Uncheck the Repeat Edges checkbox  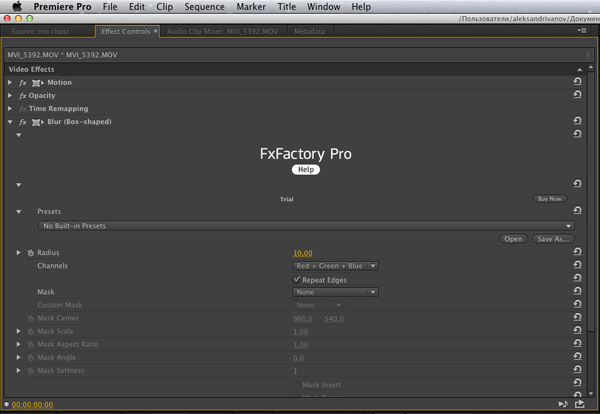coord(297,279)
